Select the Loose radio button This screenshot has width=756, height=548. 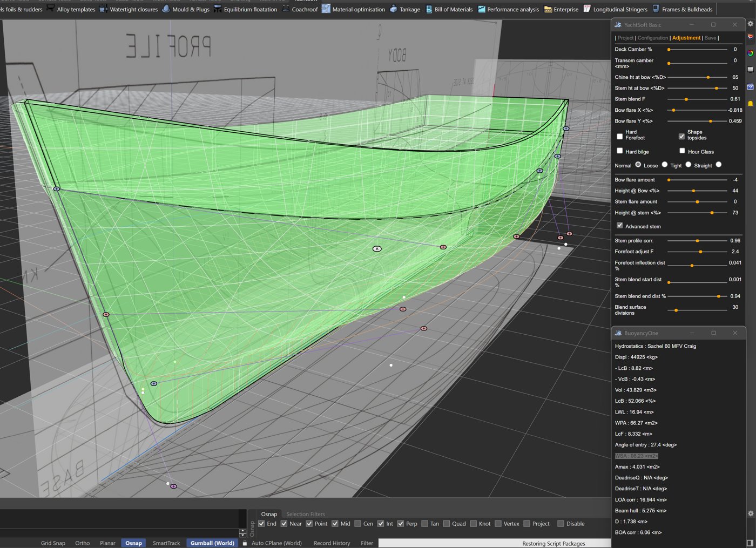[665, 164]
